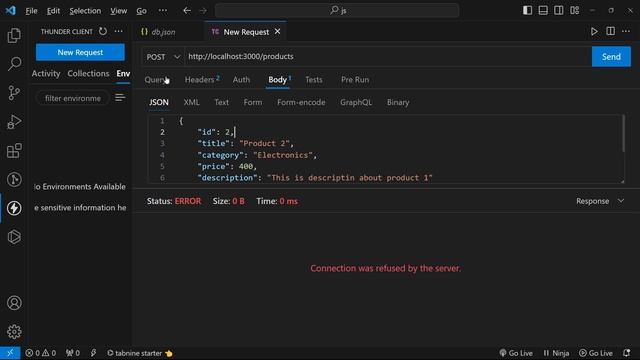Send the POST request

[611, 57]
